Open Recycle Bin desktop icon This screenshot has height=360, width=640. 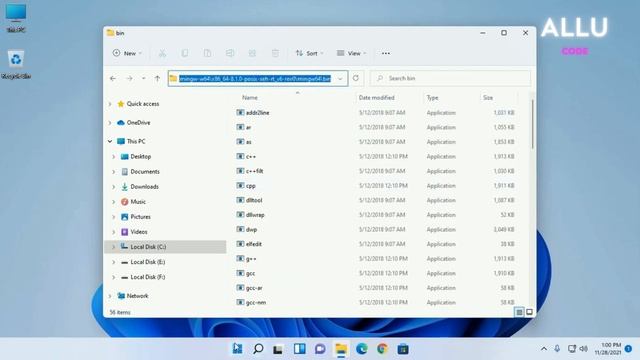click(16, 64)
